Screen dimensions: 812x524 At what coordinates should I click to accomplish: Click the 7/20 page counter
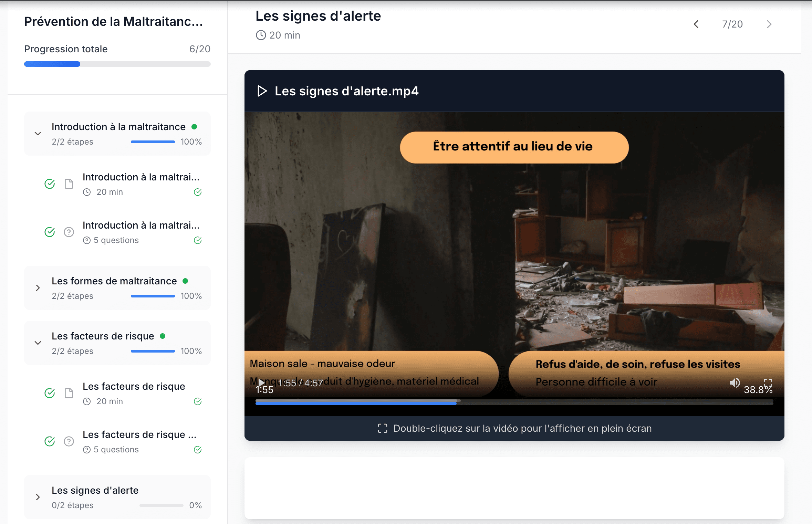coord(732,24)
